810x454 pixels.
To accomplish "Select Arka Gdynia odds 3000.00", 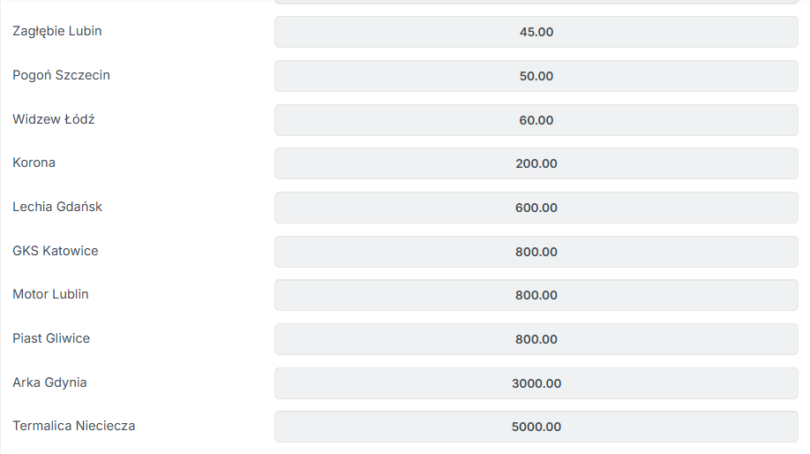I will 536,383.
